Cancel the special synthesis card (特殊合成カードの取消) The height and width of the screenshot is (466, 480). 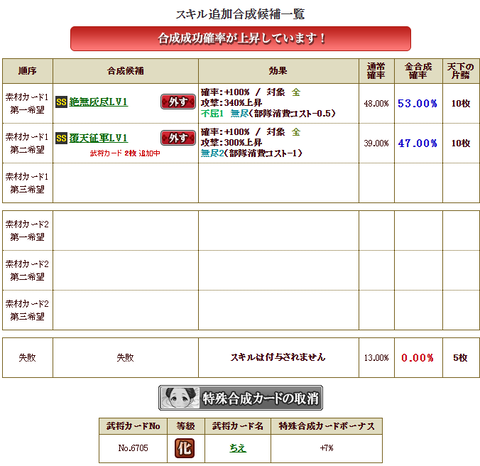[x=240, y=398]
